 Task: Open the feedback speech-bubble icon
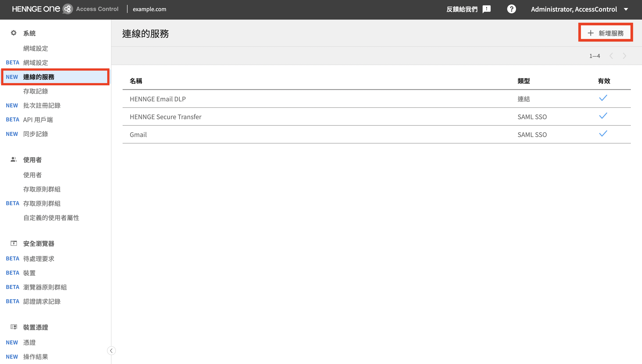[486, 9]
